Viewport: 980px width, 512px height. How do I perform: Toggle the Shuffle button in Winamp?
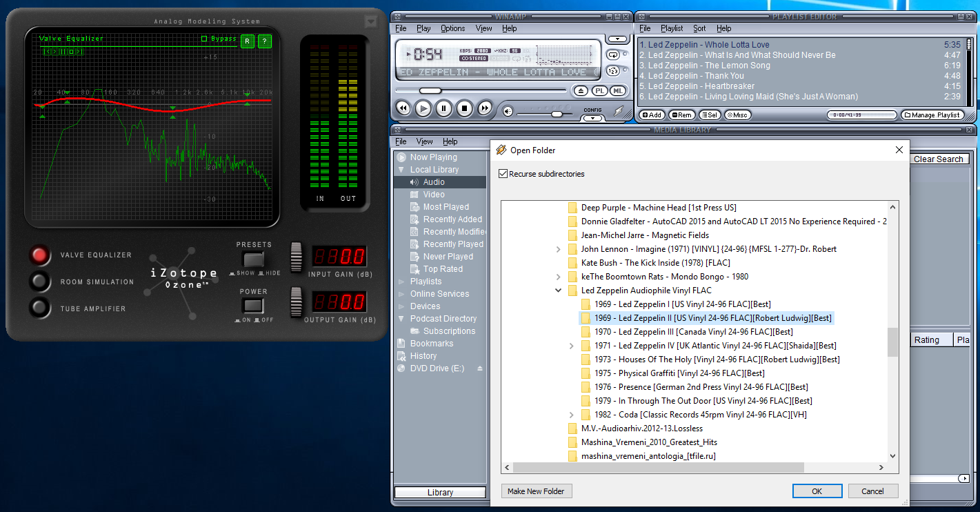click(612, 70)
